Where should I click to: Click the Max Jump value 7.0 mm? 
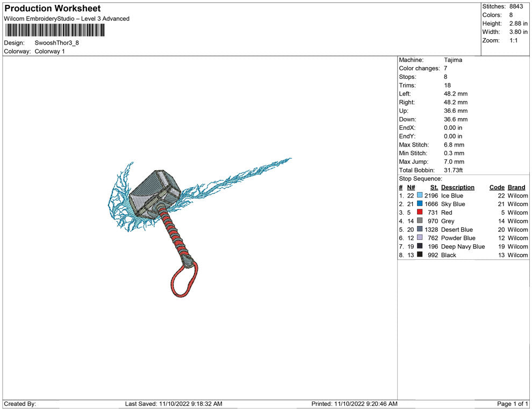point(454,162)
